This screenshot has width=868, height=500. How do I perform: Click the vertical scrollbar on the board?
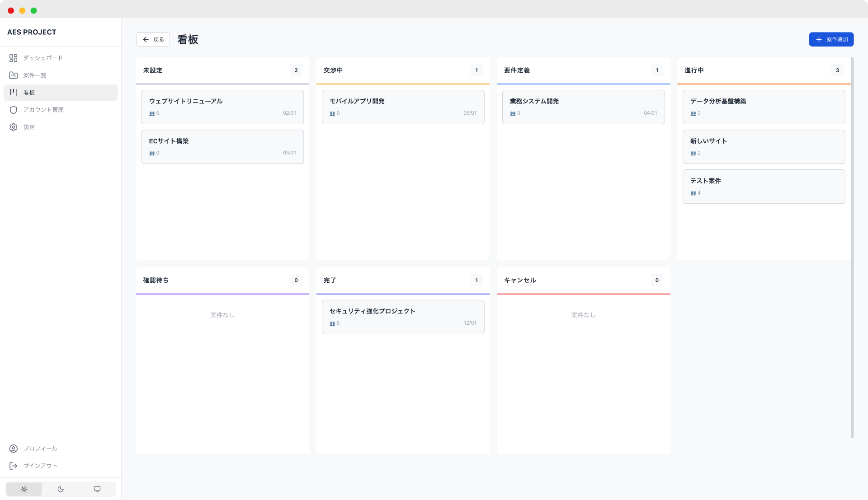852,248
